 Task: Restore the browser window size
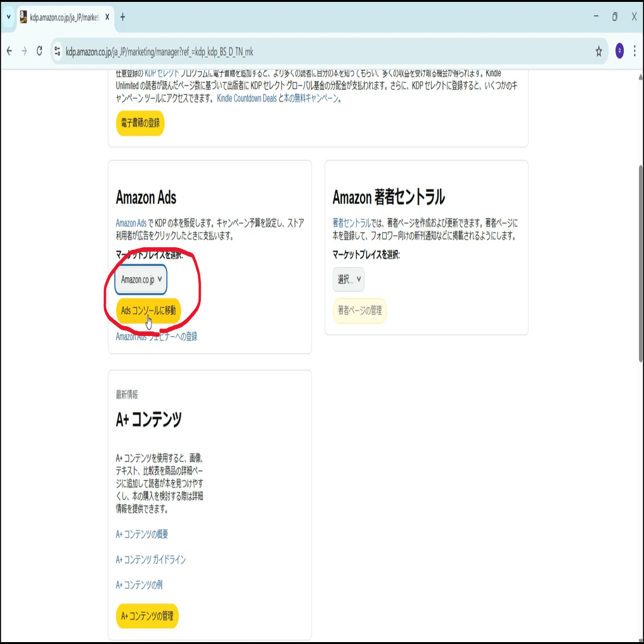615,16
